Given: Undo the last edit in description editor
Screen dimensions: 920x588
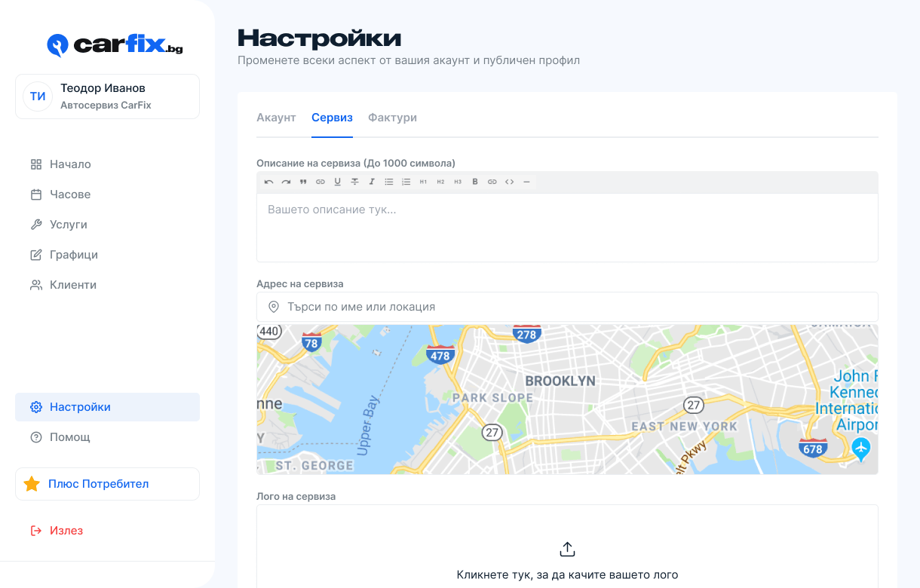Looking at the screenshot, I should 268,182.
